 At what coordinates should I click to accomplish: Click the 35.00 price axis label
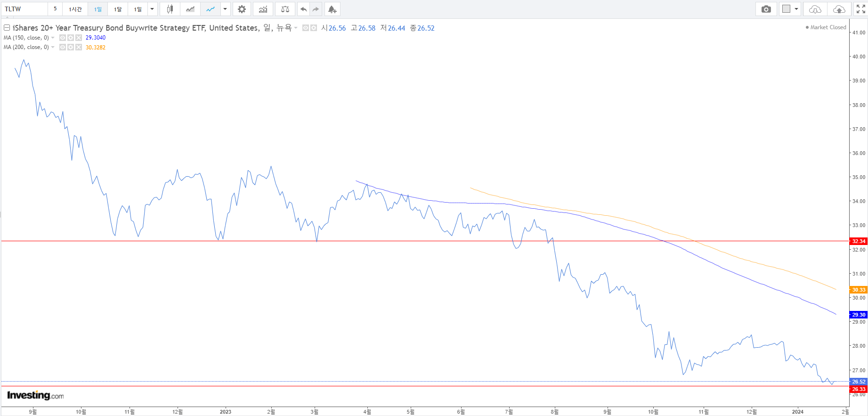click(859, 177)
